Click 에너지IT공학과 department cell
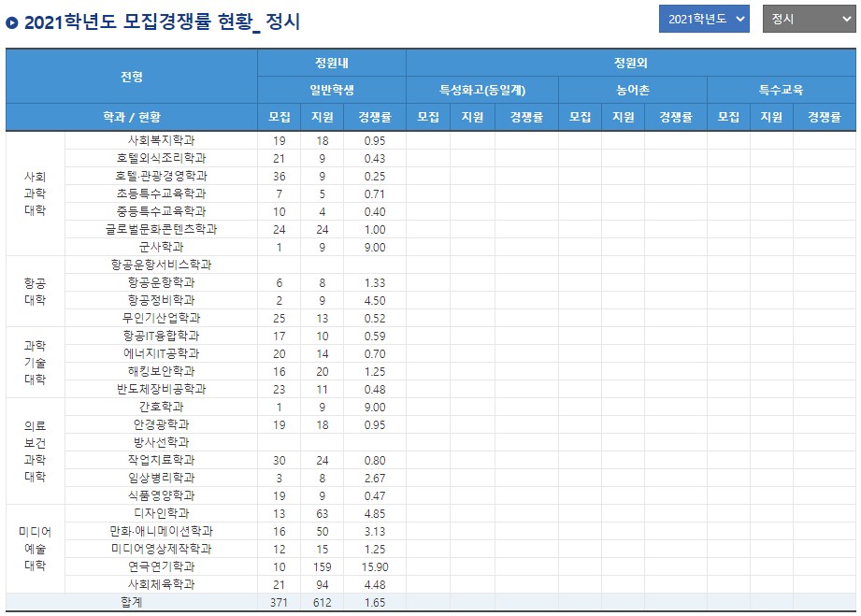The image size is (861, 616). click(161, 353)
